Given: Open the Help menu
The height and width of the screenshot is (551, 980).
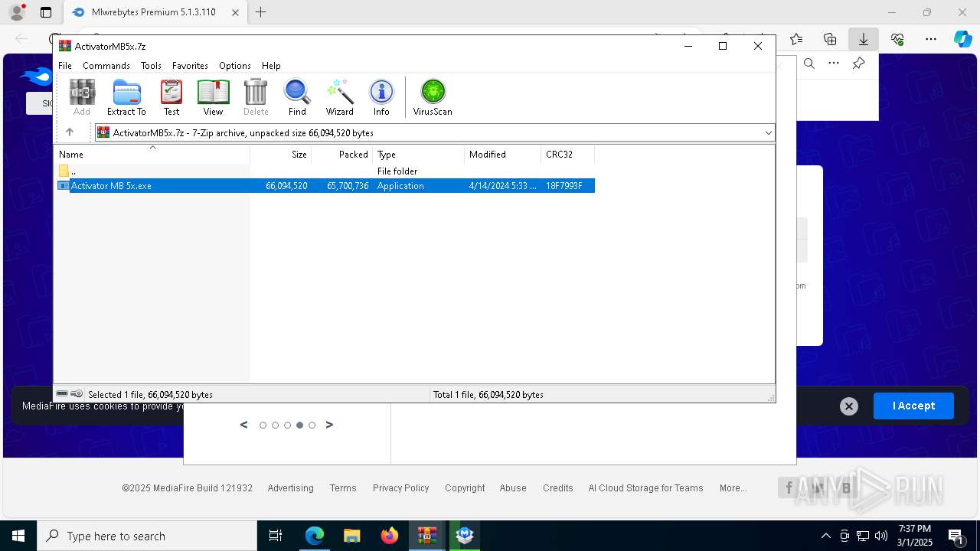Looking at the screenshot, I should (271, 66).
